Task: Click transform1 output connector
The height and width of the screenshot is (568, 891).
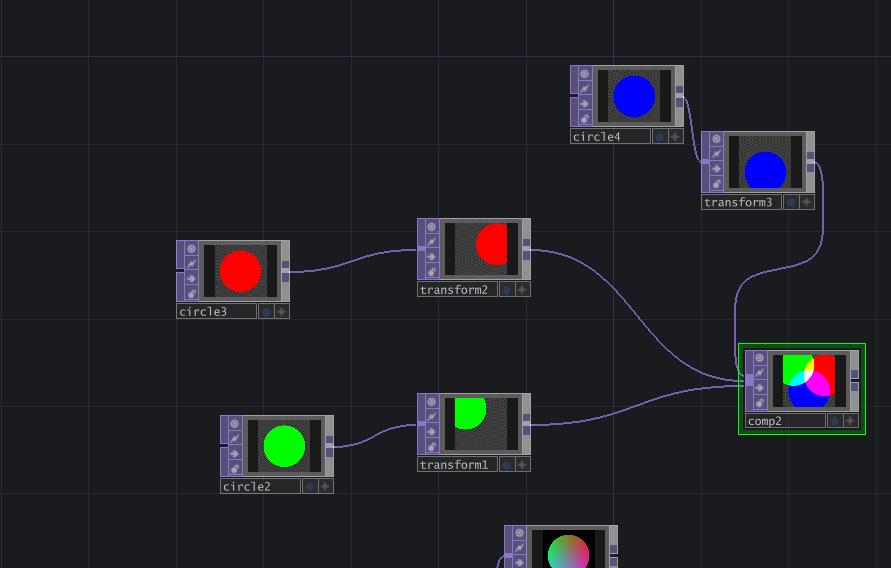Action: [526, 424]
